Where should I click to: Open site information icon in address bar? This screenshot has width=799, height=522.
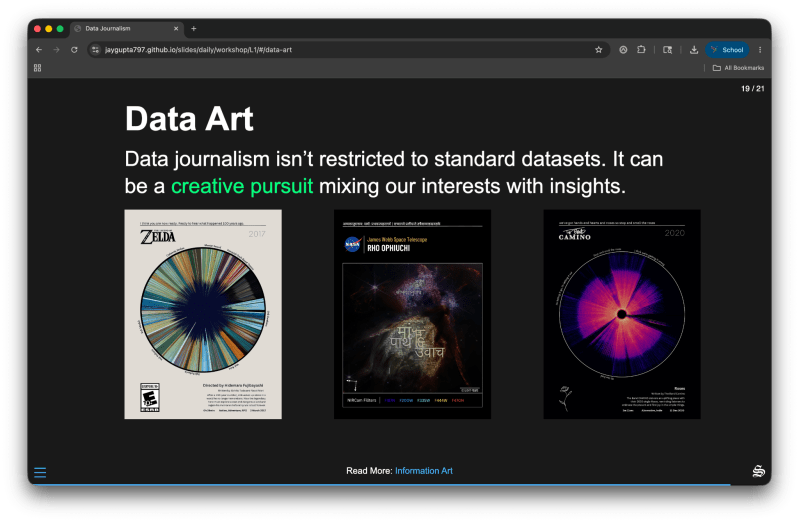[x=95, y=49]
